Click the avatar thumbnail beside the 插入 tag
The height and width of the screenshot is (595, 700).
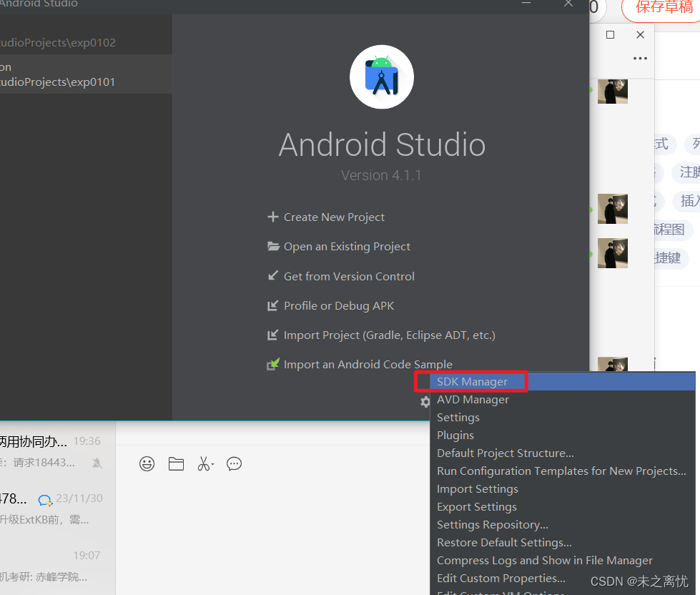coord(613,208)
